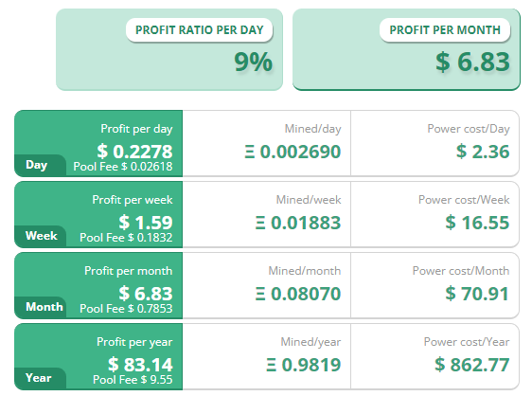Click the Power cost/Day value $ 2.36

[483, 152]
